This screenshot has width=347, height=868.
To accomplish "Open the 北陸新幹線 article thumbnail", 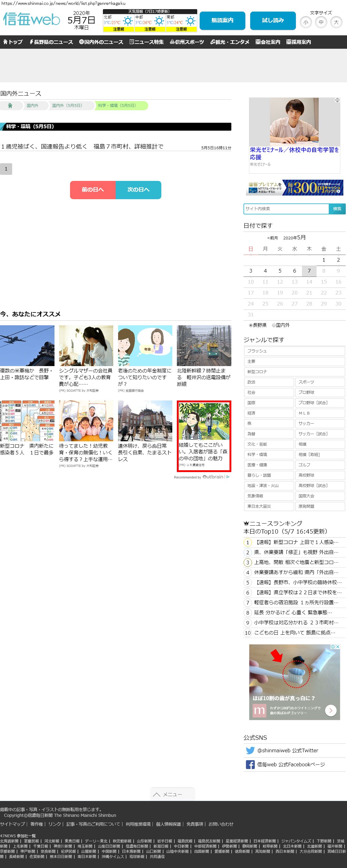I will click(x=204, y=345).
